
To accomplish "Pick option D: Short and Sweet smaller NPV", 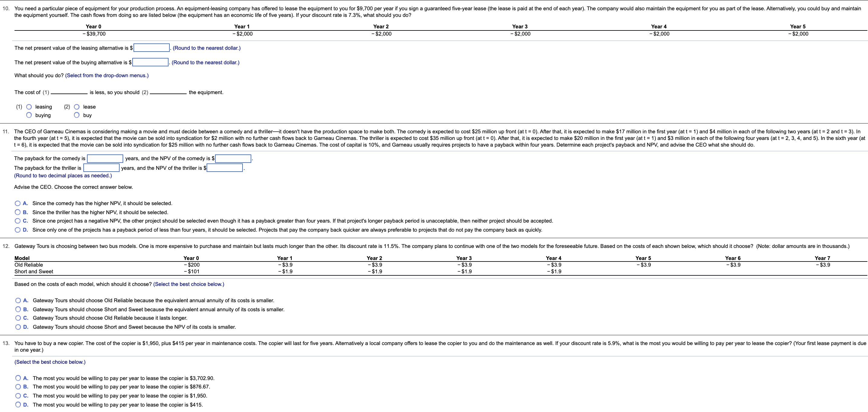I will pos(18,327).
